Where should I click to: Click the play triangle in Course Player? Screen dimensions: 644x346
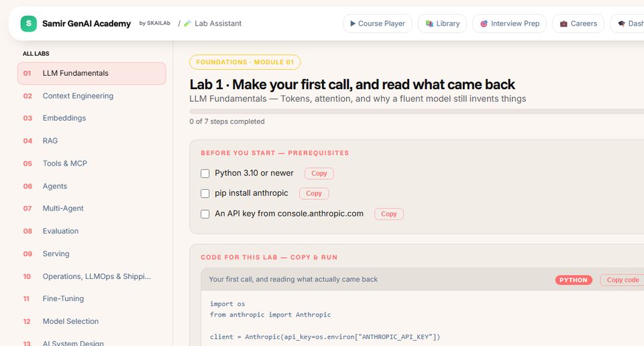[352, 24]
